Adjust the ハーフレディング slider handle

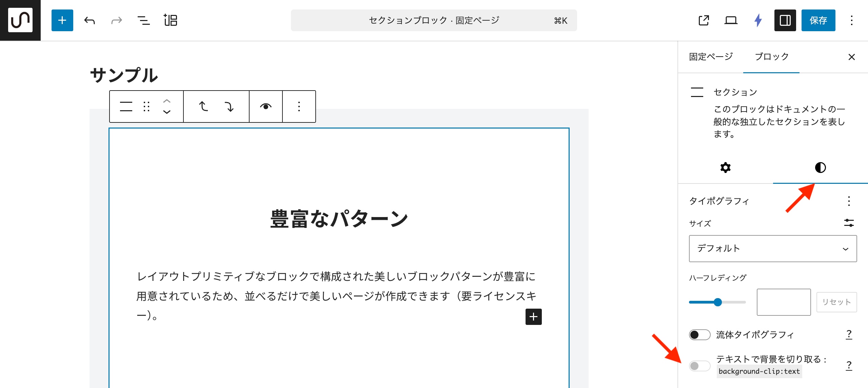(717, 302)
